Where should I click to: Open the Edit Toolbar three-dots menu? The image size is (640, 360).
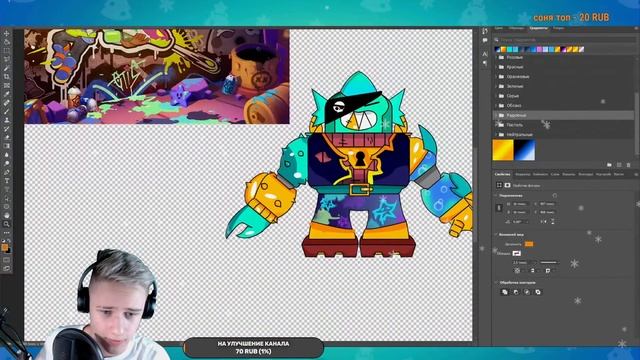click(x=7, y=233)
